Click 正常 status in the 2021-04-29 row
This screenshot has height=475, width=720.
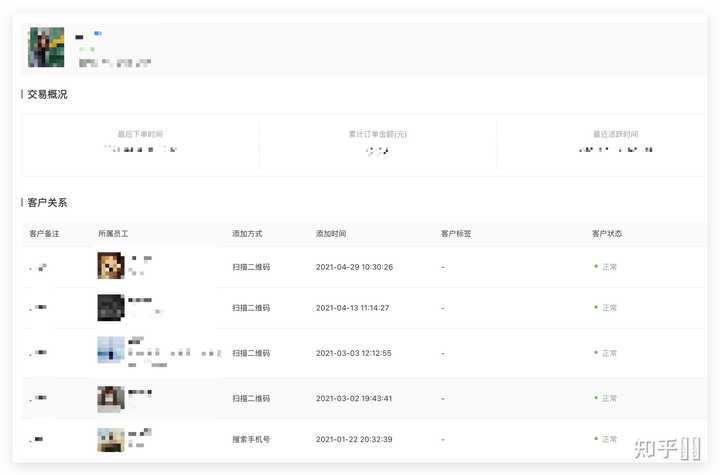click(609, 267)
